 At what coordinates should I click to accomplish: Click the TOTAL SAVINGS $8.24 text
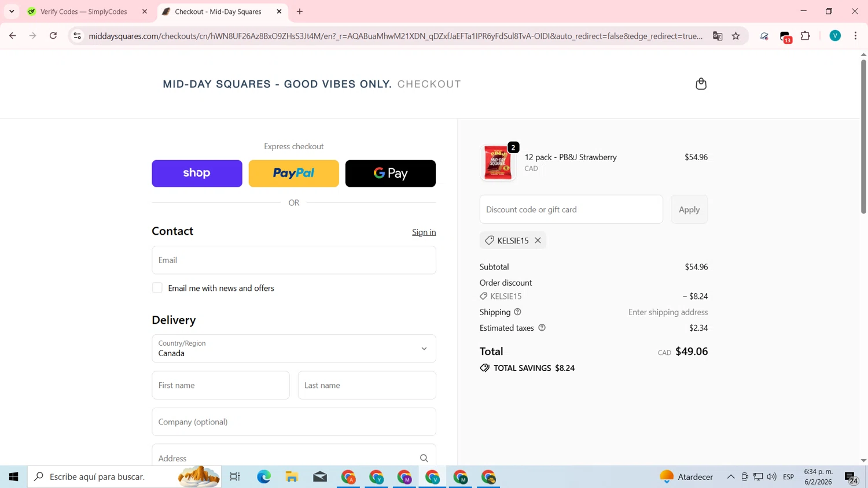(534, 368)
